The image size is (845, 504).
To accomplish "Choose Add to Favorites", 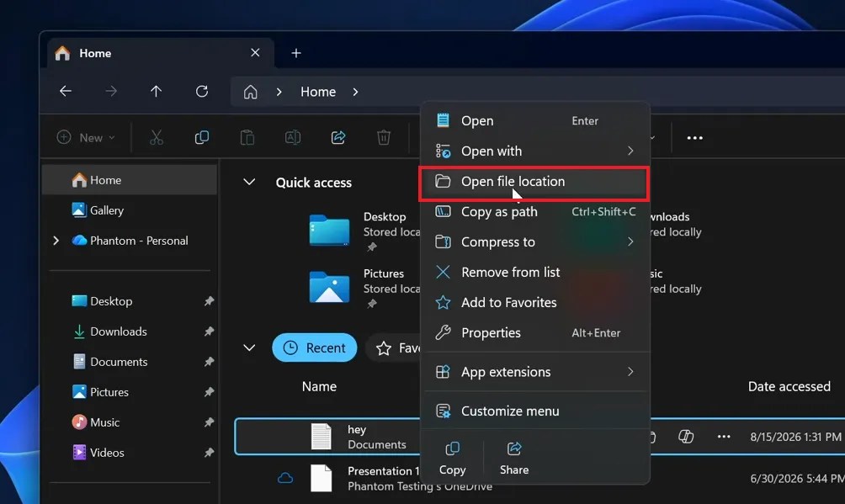I will (534, 302).
